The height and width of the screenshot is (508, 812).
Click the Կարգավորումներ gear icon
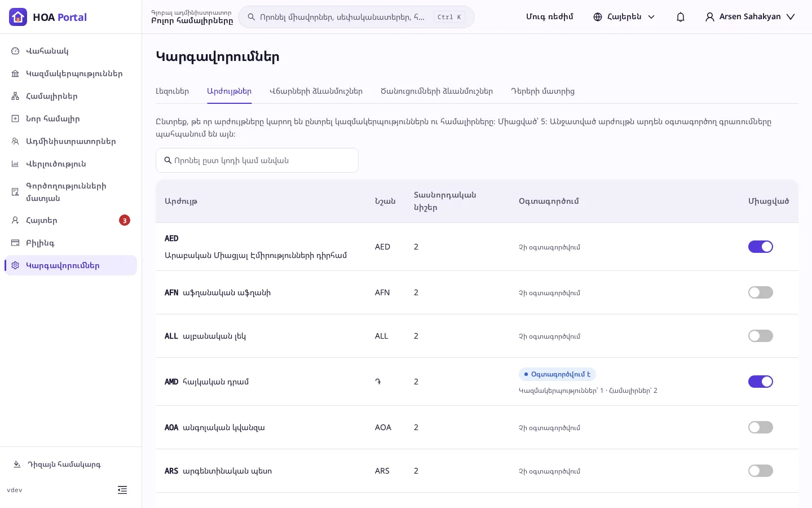point(15,265)
